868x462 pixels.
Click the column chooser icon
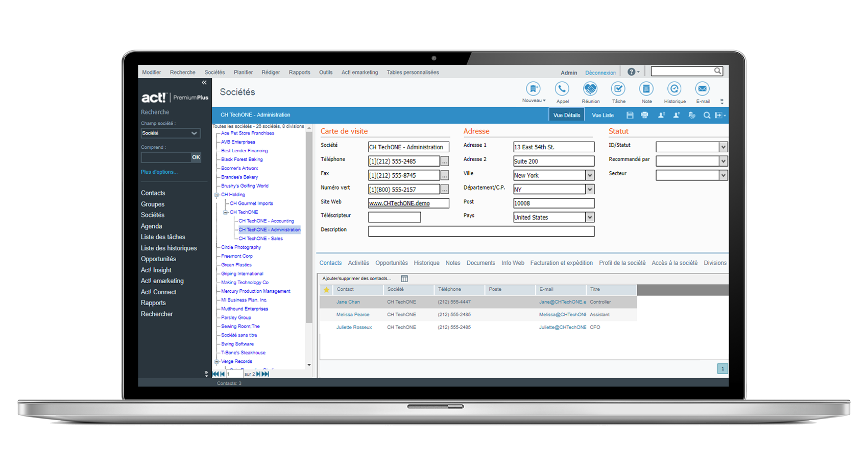[x=404, y=279]
